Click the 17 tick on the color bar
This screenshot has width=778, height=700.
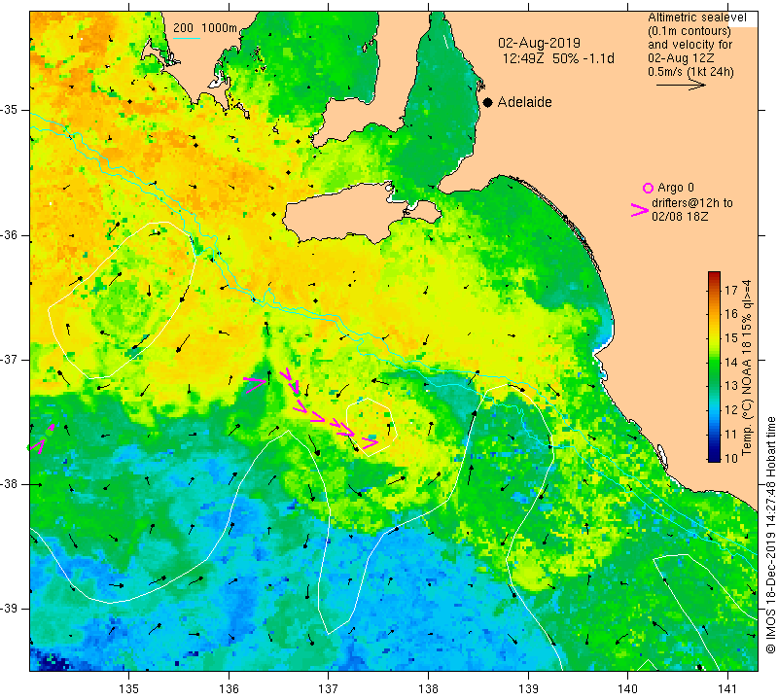(731, 290)
